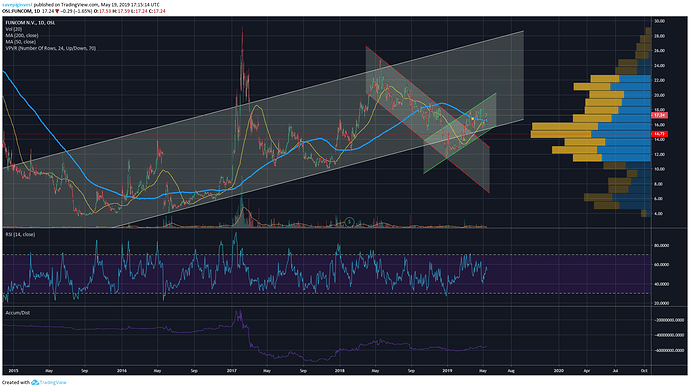Click the yellow dot on the MA line
690x389 pixels.
(x=473, y=118)
